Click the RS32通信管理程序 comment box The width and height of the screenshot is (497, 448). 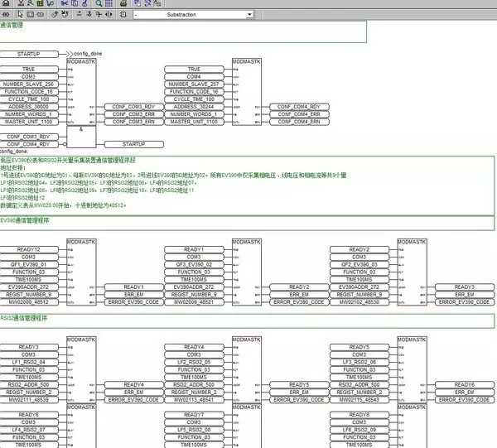247,321
